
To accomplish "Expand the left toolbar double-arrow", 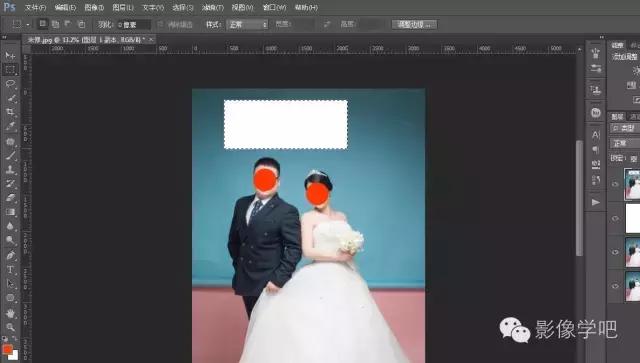I will point(4,37).
